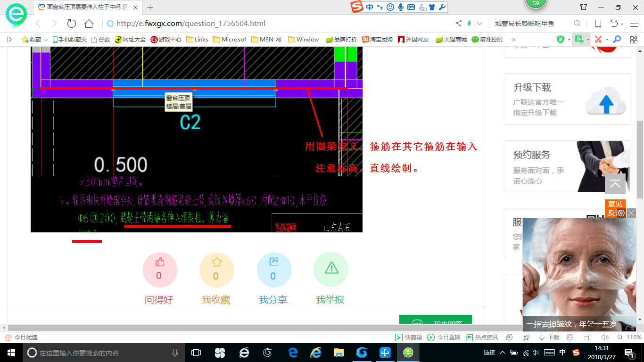Image resolution: width=644 pixels, height=362 pixels.
Task: Open the 淘宝团购 bookmark
Action: 377,40
